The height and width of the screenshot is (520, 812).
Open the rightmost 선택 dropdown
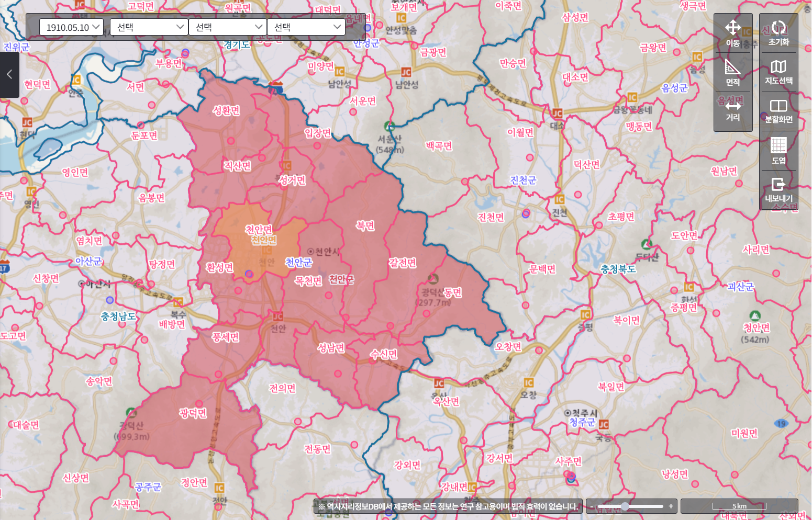click(306, 27)
